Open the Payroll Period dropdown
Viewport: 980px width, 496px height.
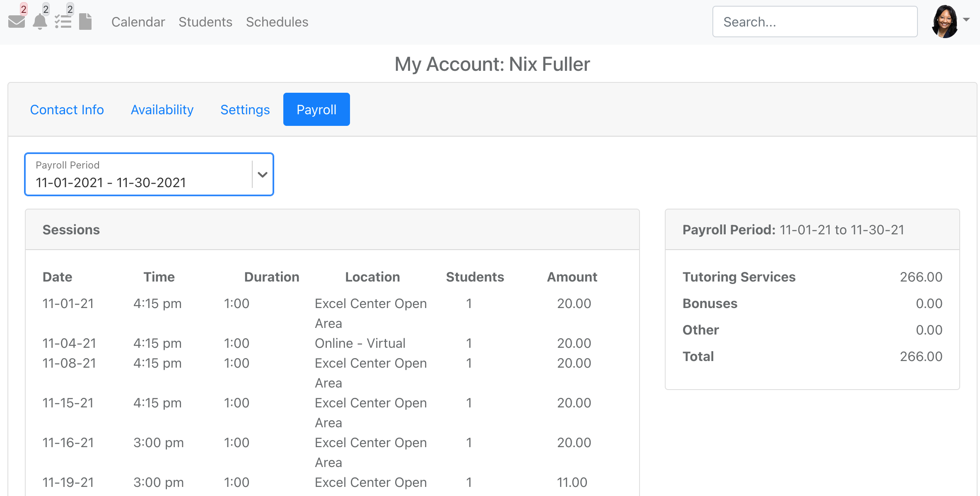point(149,174)
